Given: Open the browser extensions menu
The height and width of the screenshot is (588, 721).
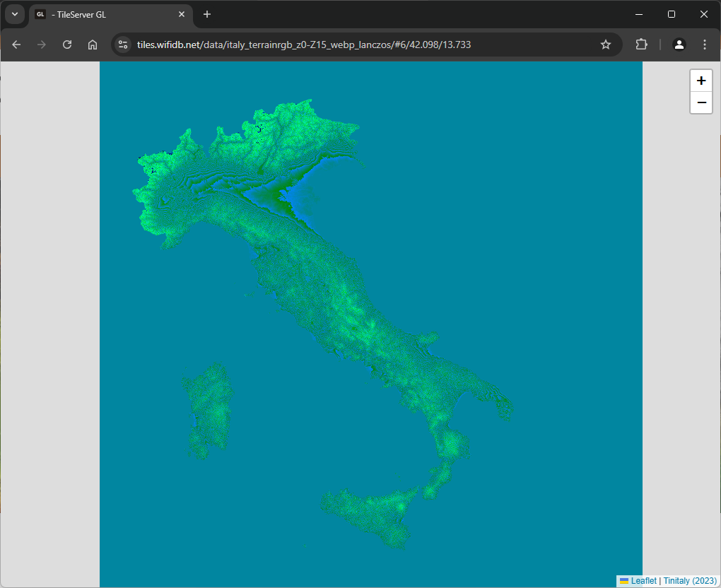Looking at the screenshot, I should pos(641,45).
